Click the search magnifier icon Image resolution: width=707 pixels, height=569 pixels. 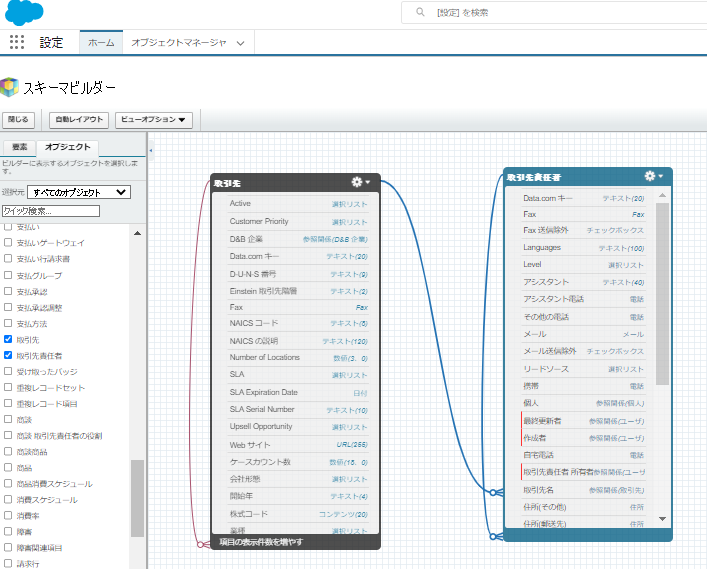420,12
